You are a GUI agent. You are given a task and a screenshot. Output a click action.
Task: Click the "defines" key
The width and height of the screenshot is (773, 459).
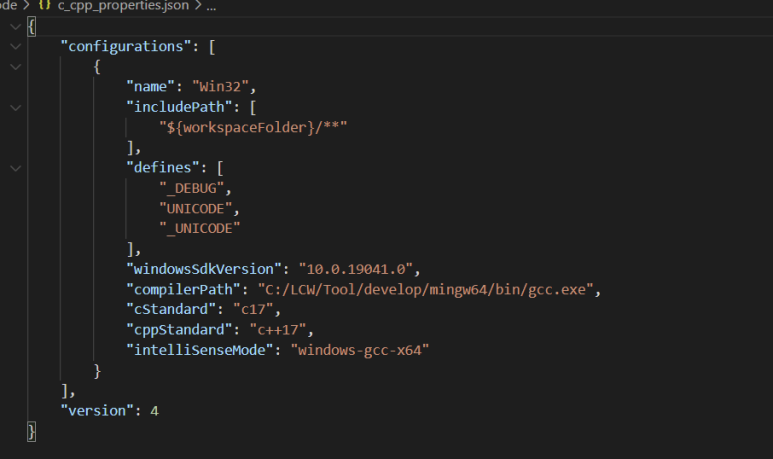[x=163, y=168]
